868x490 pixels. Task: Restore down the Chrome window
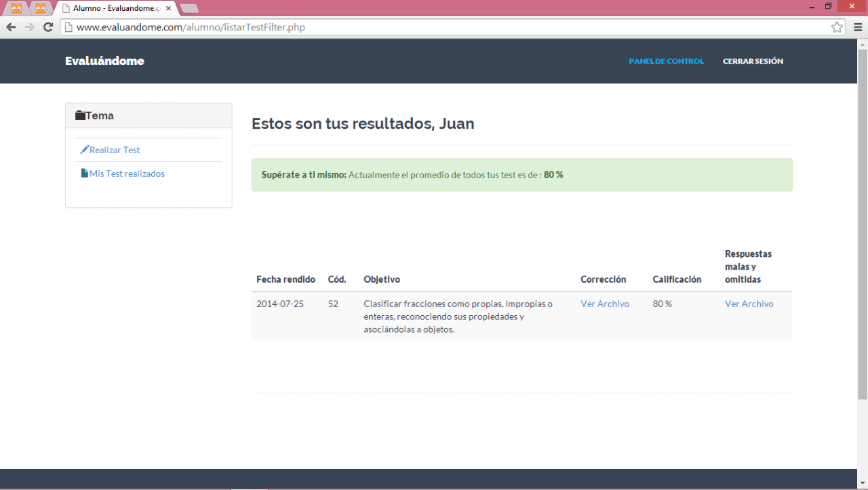point(828,6)
